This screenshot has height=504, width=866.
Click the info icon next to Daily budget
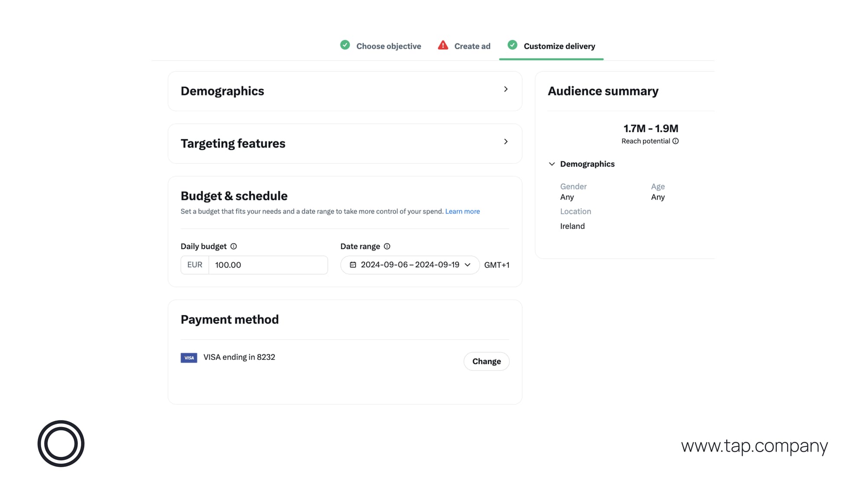pyautogui.click(x=234, y=246)
